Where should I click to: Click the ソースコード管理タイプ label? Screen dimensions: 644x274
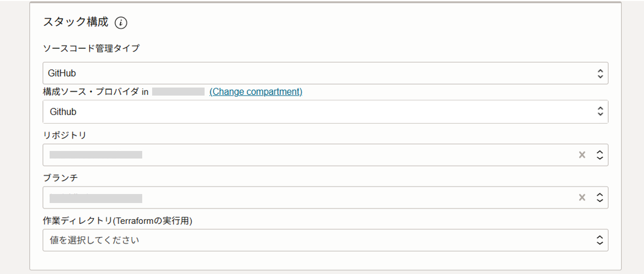click(x=91, y=48)
